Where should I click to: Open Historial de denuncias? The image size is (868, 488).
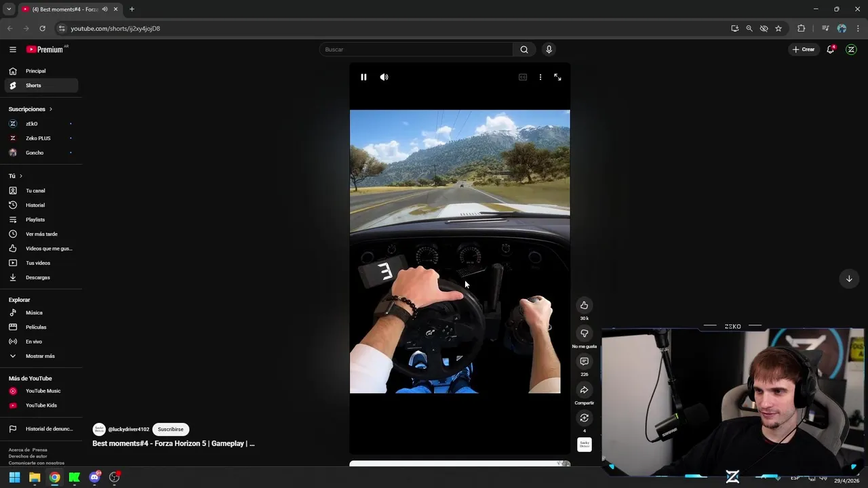tap(41, 429)
